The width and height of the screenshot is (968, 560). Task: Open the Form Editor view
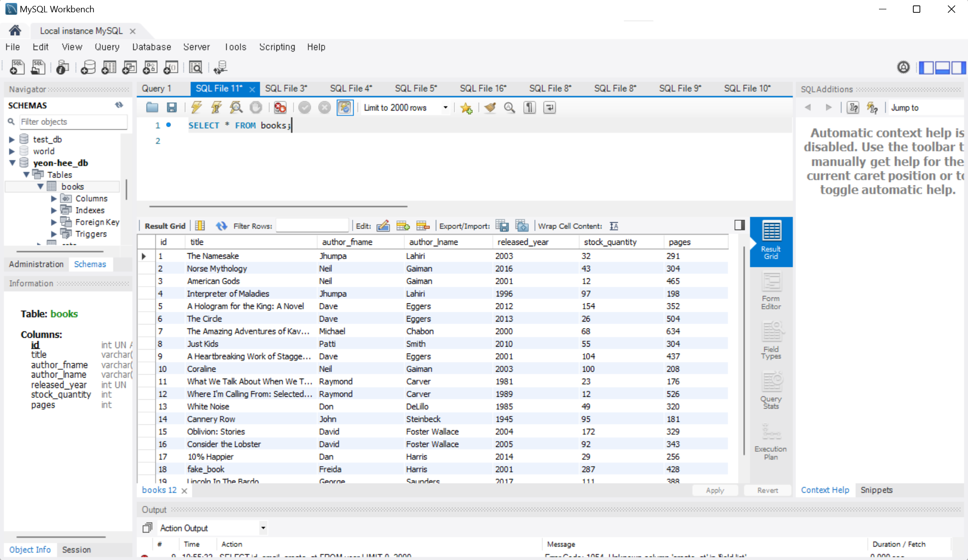(771, 291)
